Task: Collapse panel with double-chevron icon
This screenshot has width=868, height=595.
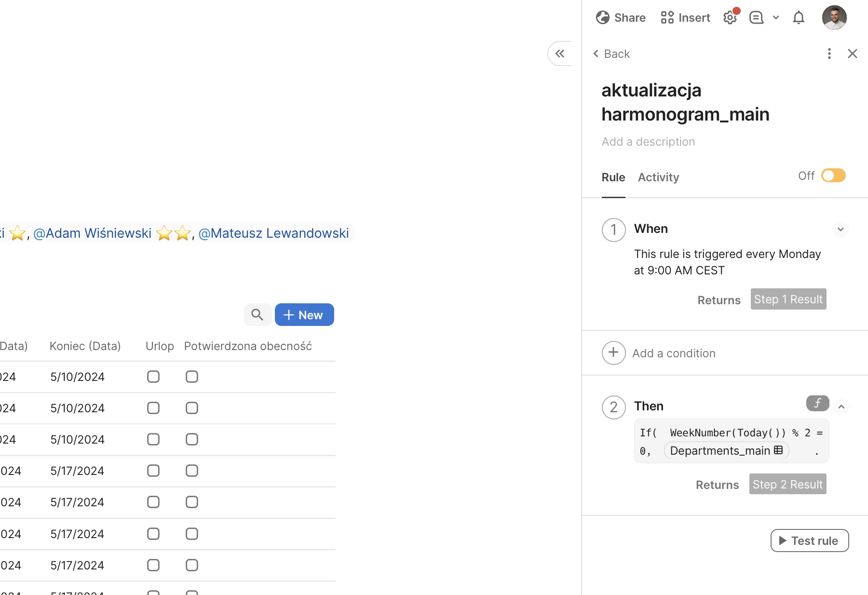Action: pos(560,54)
